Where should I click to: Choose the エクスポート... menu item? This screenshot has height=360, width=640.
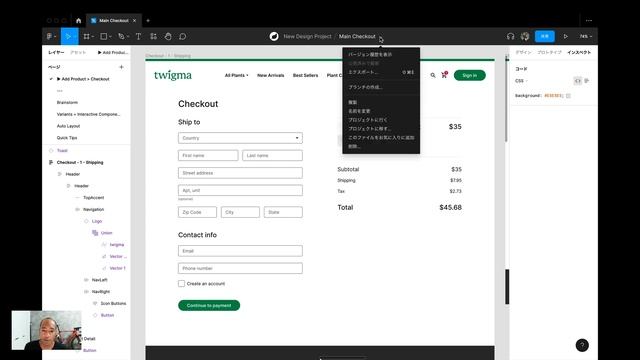pos(381,72)
